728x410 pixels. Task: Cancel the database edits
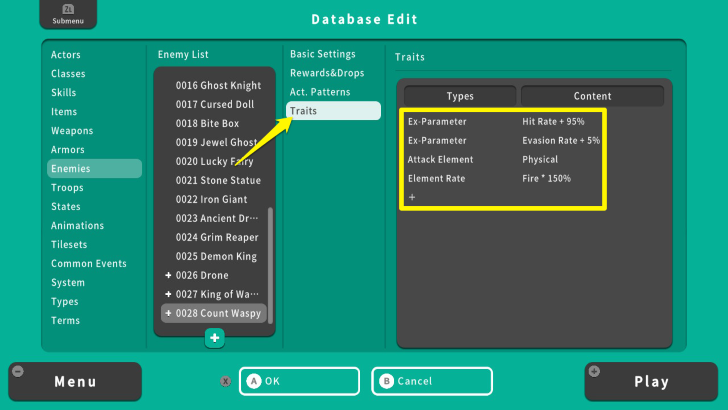[x=432, y=381]
